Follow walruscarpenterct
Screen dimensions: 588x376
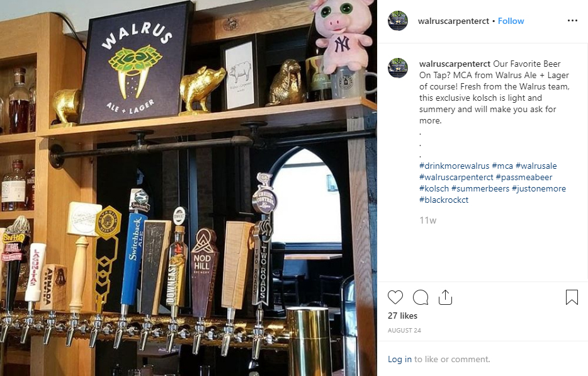[511, 21]
